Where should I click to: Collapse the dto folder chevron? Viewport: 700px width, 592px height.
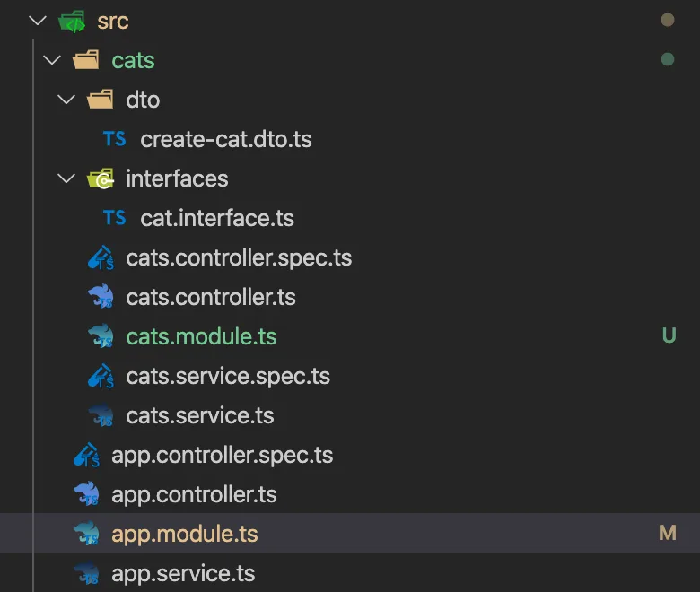click(66, 99)
